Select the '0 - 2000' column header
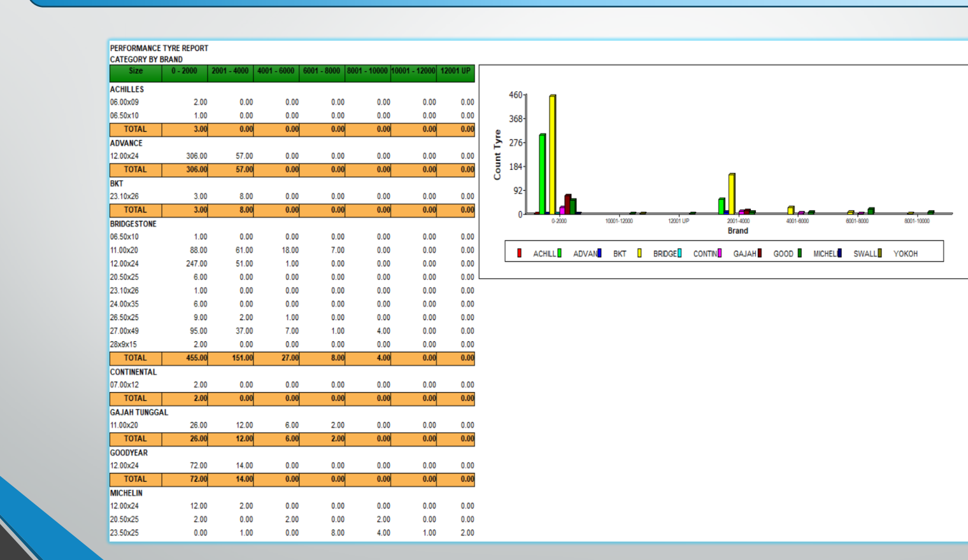This screenshot has width=968, height=560. [185, 73]
